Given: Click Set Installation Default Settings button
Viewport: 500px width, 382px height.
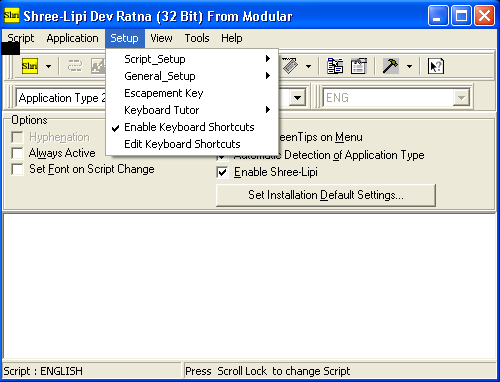Looking at the screenshot, I should pos(326,195).
